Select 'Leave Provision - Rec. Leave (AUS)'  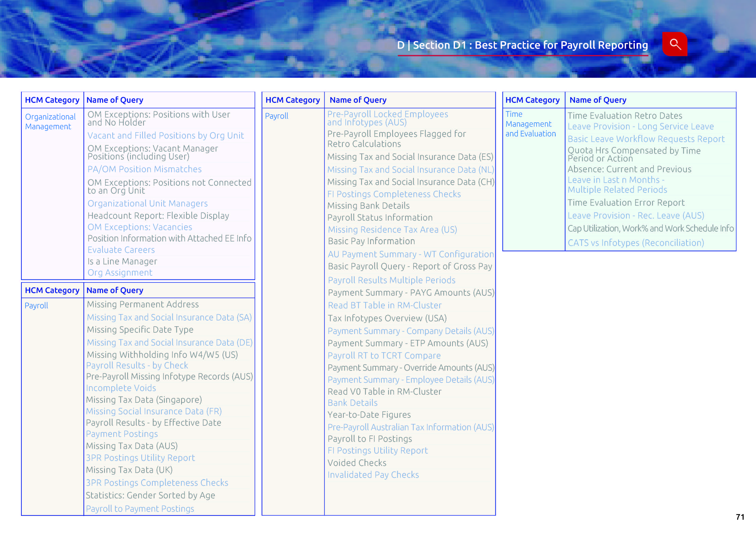(636, 215)
